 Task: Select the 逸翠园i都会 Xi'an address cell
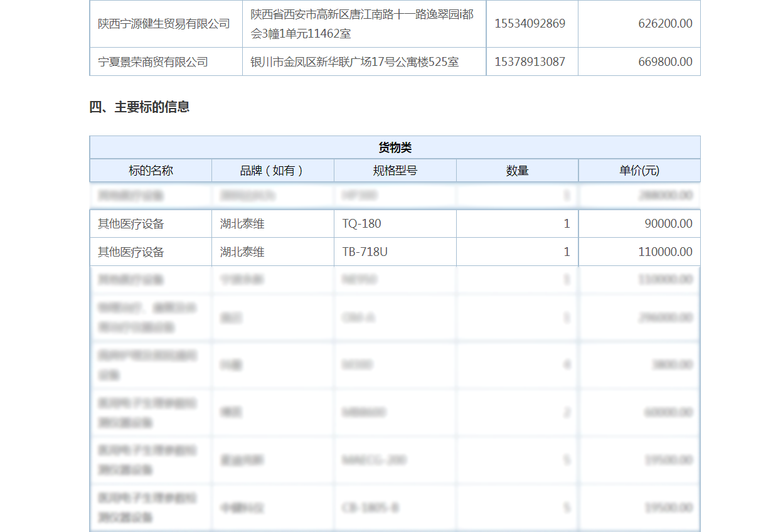(x=363, y=24)
